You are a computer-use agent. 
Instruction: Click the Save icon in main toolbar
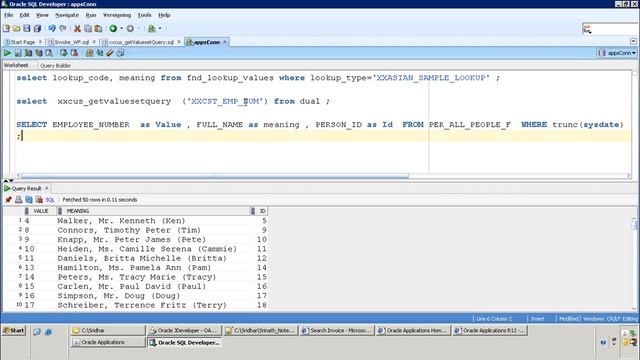pyautogui.click(x=27, y=29)
